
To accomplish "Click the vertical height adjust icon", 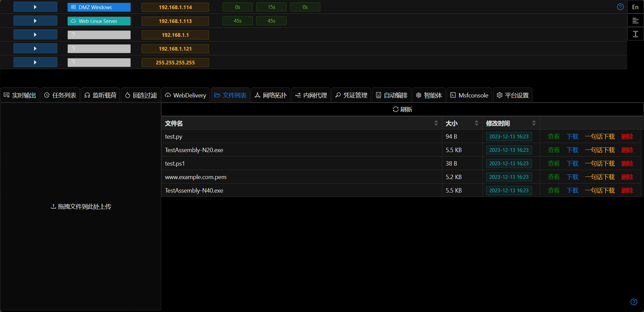I will point(635,34).
